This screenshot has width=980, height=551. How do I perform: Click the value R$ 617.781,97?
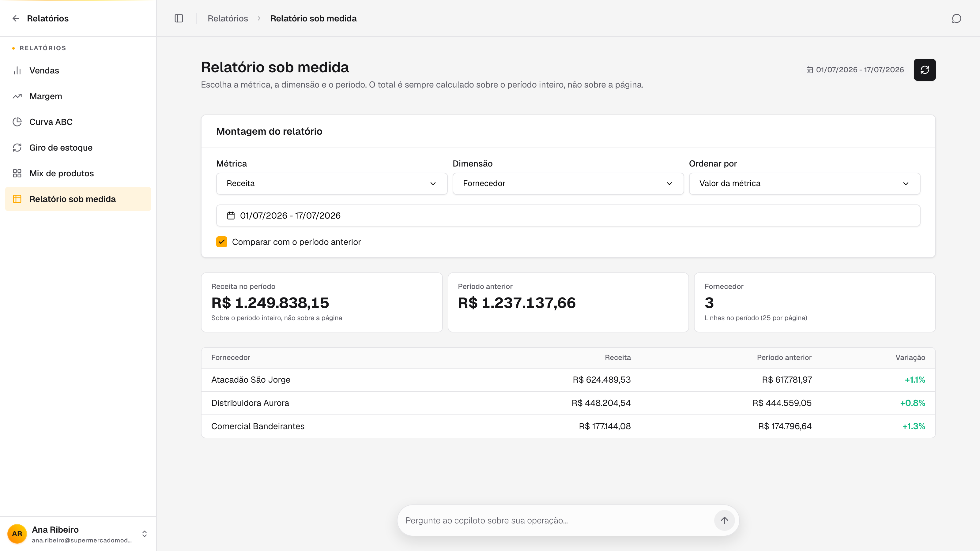coord(787,380)
